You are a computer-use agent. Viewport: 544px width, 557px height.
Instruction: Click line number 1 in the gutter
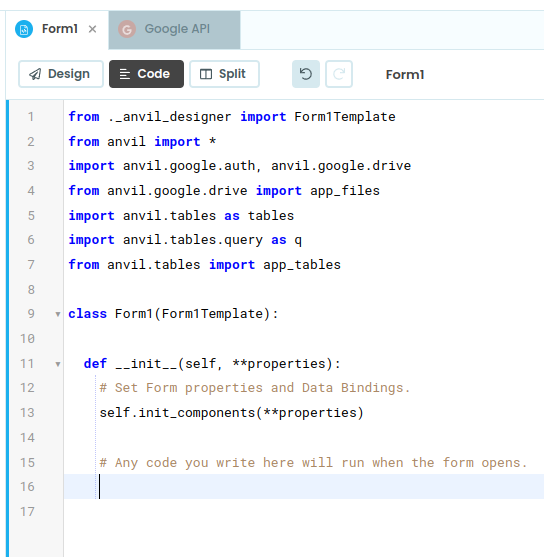(31, 117)
